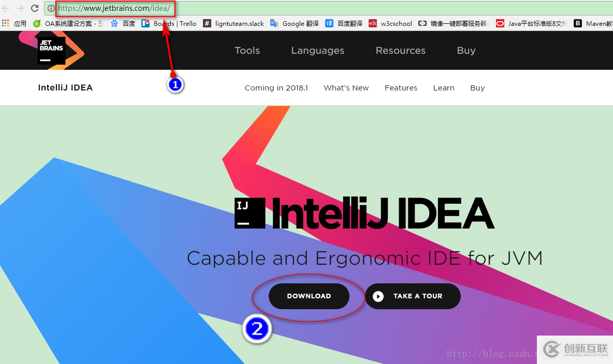Open the OA系统建设方案 bookmark
Image resolution: width=613 pixels, height=364 pixels.
(68, 23)
